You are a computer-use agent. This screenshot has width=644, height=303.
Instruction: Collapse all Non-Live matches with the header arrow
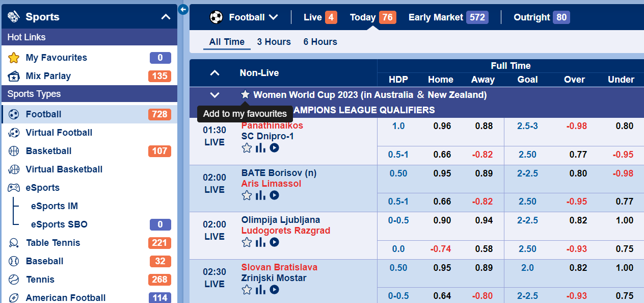[x=214, y=73]
